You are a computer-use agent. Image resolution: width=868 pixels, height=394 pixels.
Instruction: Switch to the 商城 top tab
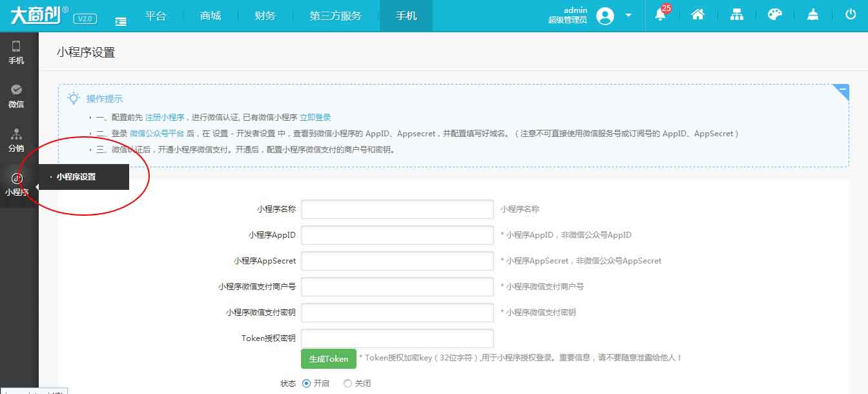click(211, 16)
